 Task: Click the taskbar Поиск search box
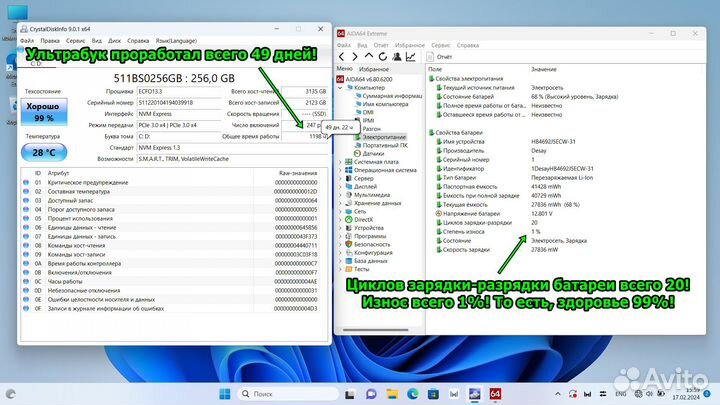(x=288, y=394)
